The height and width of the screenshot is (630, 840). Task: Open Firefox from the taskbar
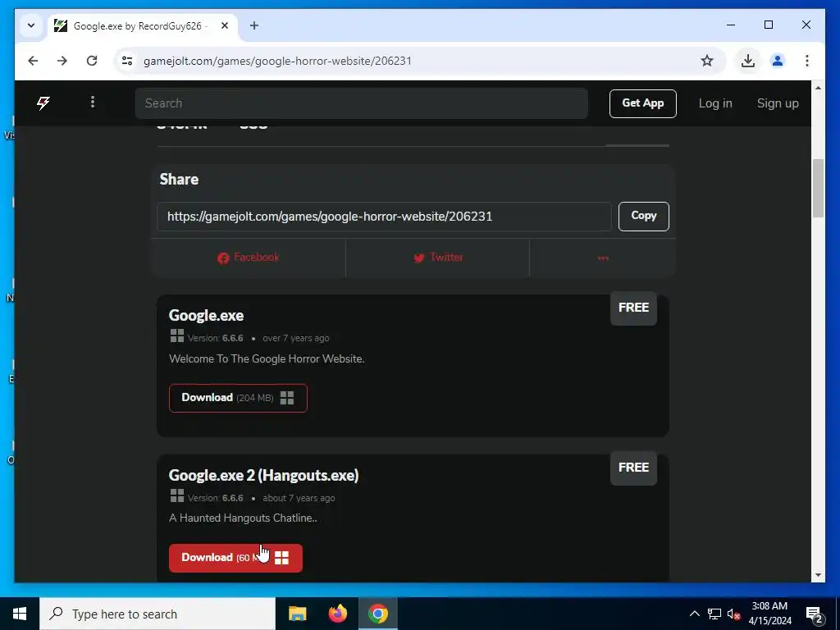[x=337, y=614]
